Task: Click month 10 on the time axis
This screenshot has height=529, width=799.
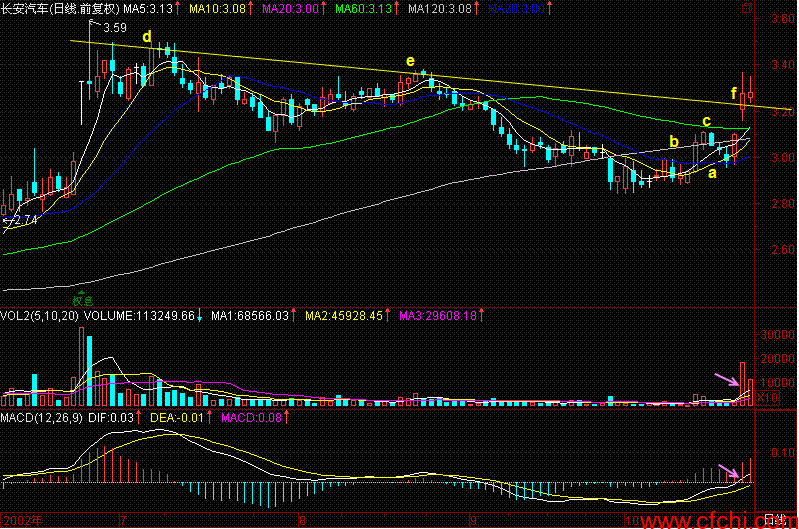Action: 632,521
